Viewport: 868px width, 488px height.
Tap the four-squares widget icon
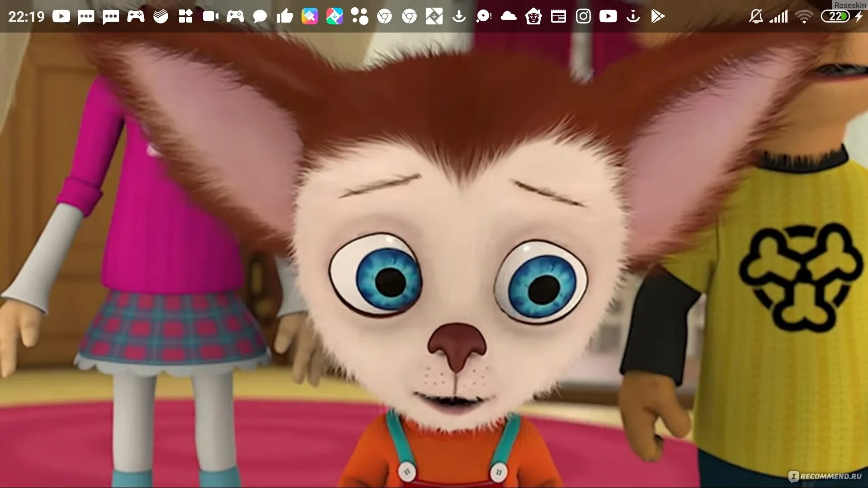tap(185, 17)
